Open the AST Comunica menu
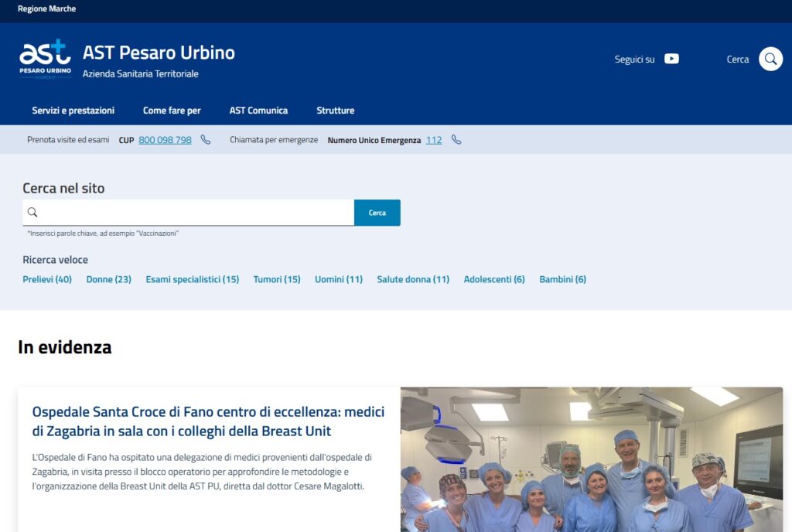The width and height of the screenshot is (792, 532). (x=258, y=111)
